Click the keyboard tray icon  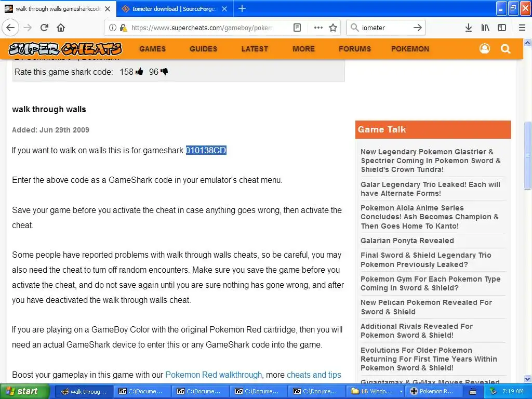pos(473,392)
